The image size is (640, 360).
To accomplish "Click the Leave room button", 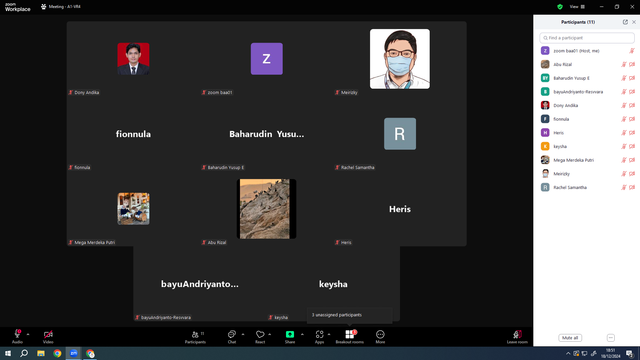I will (517, 337).
